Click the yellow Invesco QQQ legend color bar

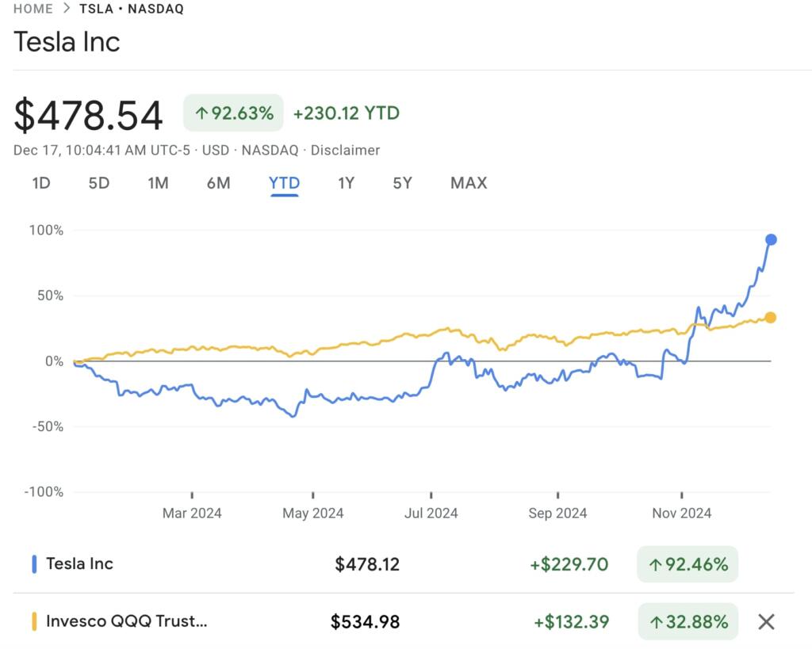tap(34, 621)
